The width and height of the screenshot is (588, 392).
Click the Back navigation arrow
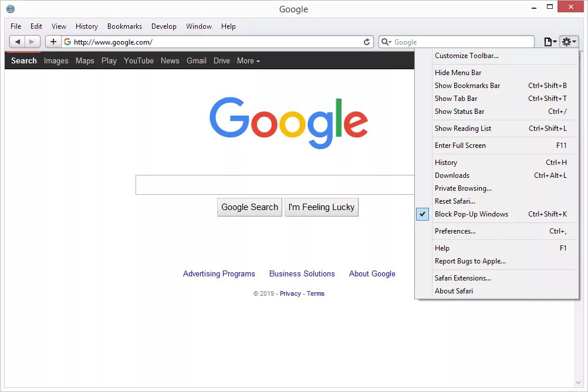[x=17, y=42]
